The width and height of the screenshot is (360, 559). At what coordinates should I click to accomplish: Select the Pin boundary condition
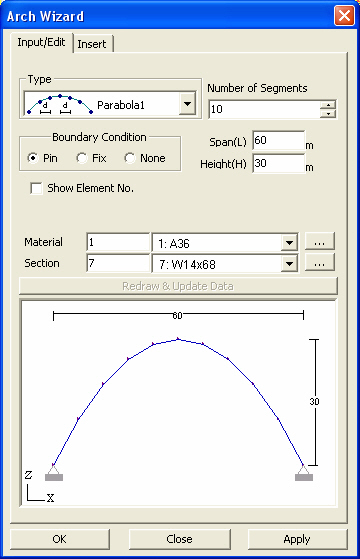(33, 158)
